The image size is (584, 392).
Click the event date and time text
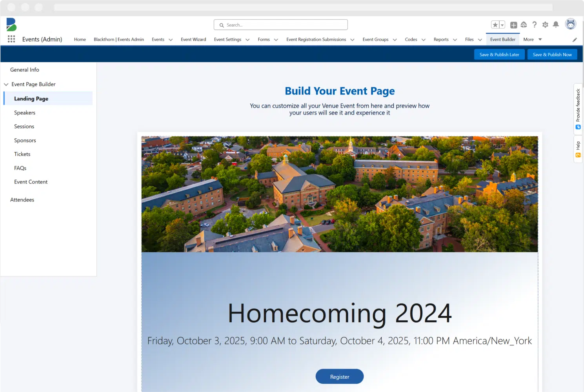pyautogui.click(x=340, y=341)
